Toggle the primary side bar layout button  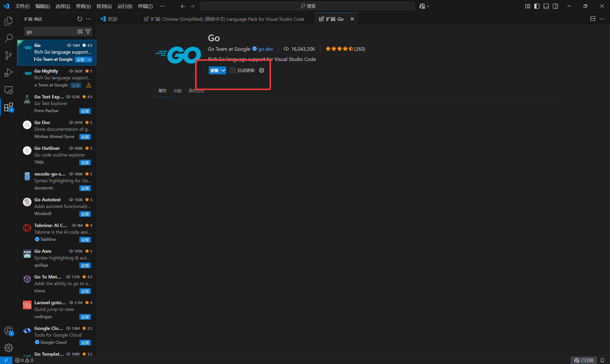pyautogui.click(x=537, y=6)
